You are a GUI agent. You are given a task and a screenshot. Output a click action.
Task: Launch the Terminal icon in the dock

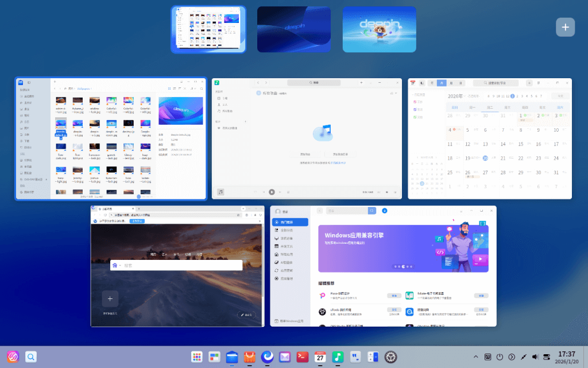302,356
